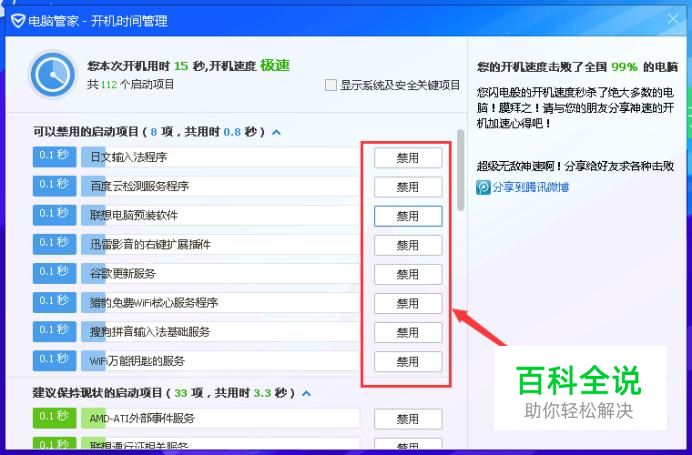The image size is (692, 455).
Task: Click the startup list vertical scrollbar
Action: click(461, 170)
